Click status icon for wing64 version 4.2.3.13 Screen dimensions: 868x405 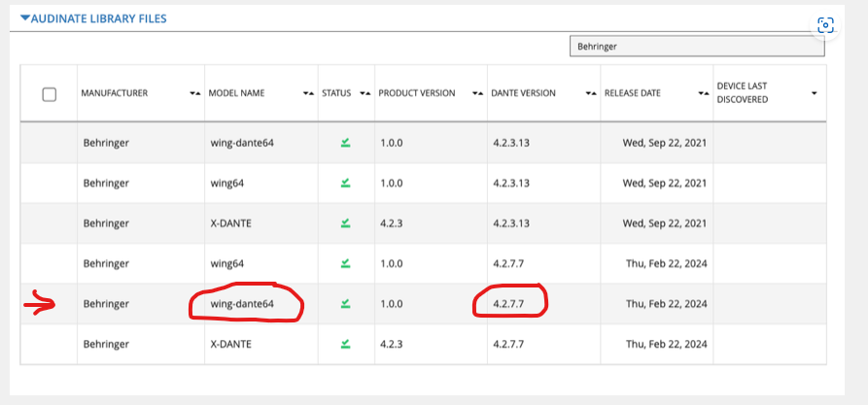345,183
